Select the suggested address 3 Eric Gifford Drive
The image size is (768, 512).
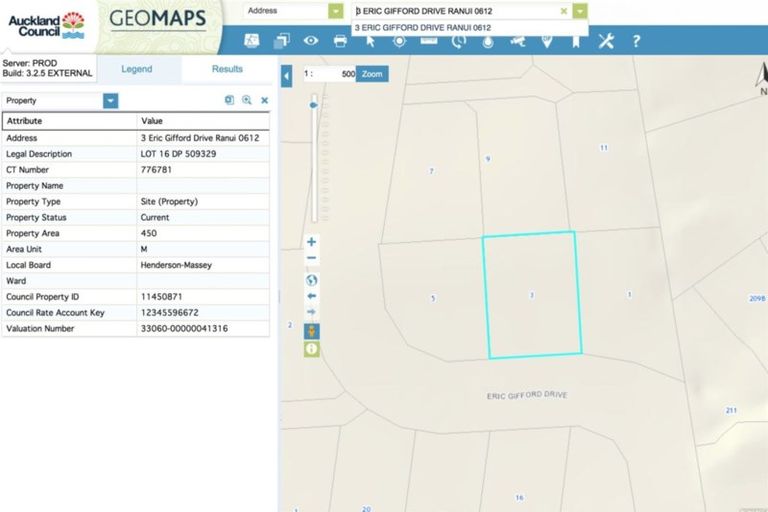coord(423,28)
